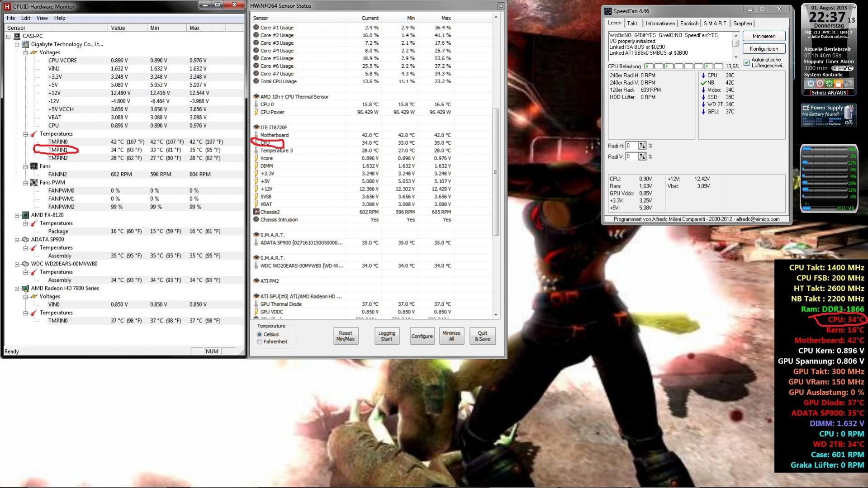Open the Help menu in HWMonitor
868x488 pixels.
[60, 18]
